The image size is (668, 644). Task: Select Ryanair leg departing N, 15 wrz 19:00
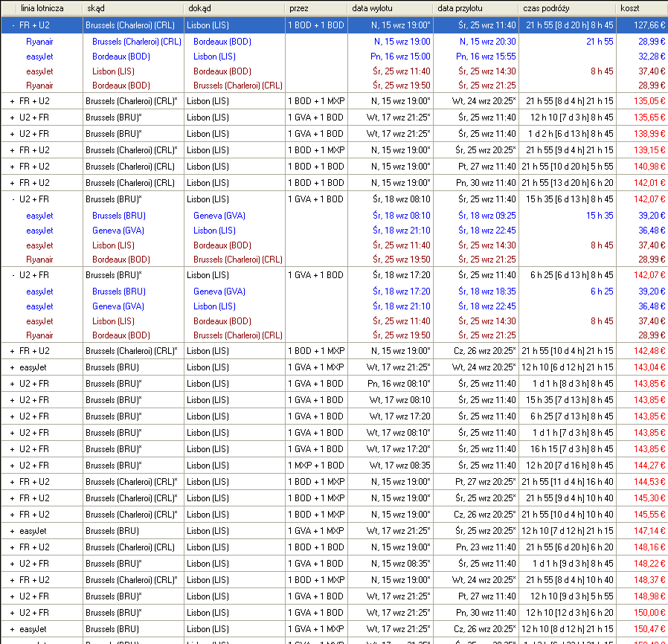pos(334,42)
